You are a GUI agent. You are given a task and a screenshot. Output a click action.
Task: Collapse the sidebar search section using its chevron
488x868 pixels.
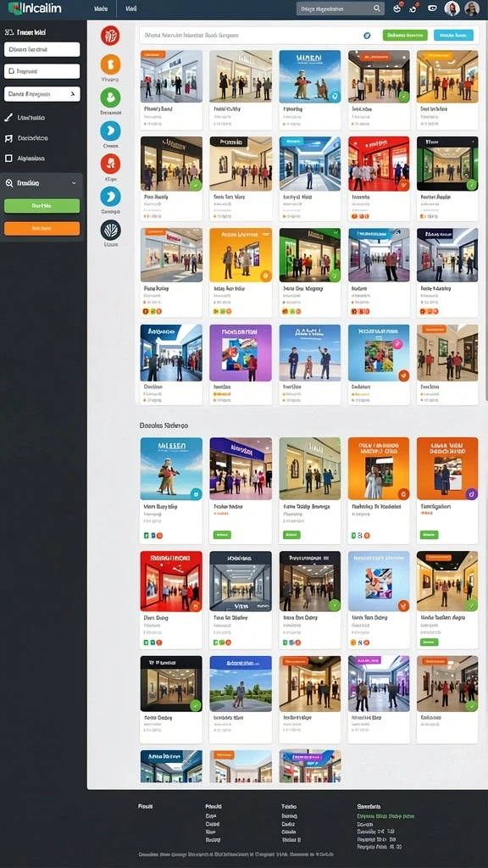pos(75,183)
